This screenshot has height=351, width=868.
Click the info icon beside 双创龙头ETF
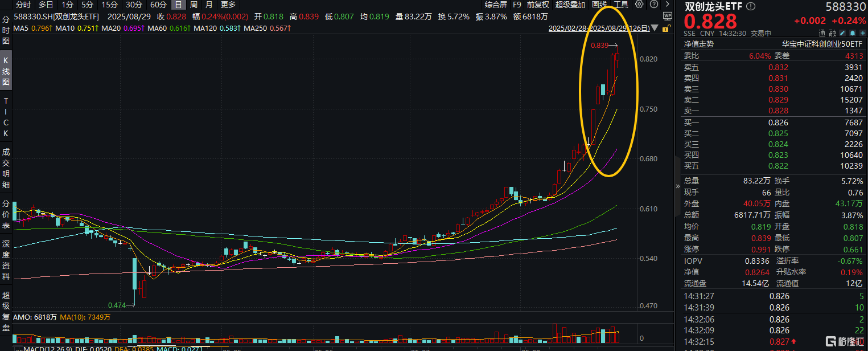[x=750, y=7]
